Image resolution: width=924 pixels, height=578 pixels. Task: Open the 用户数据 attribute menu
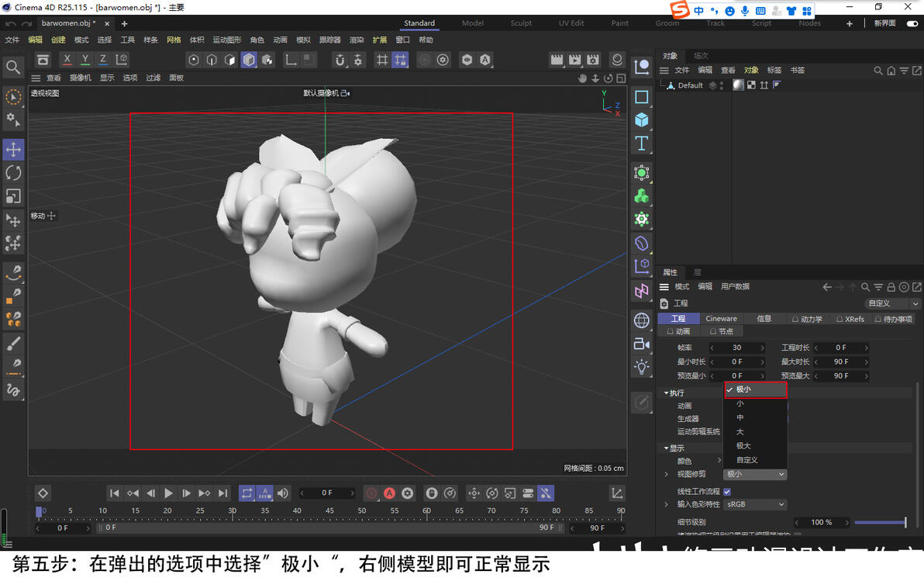(735, 286)
